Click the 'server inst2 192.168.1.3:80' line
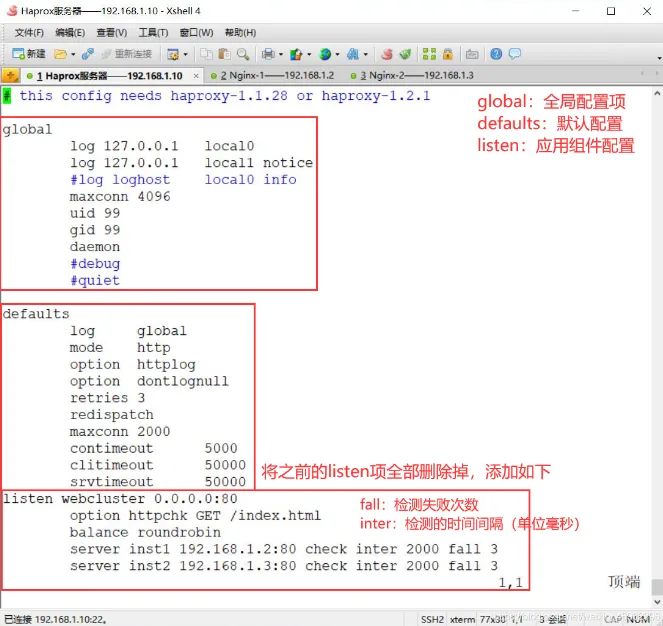Viewport: 663px width, 626px height. point(284,566)
